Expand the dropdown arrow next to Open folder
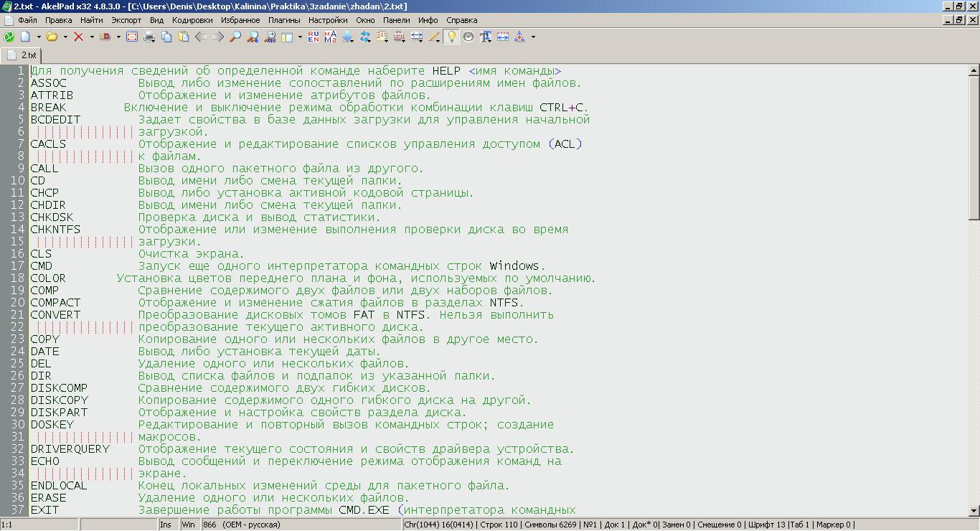980x531 pixels. click(x=65, y=37)
